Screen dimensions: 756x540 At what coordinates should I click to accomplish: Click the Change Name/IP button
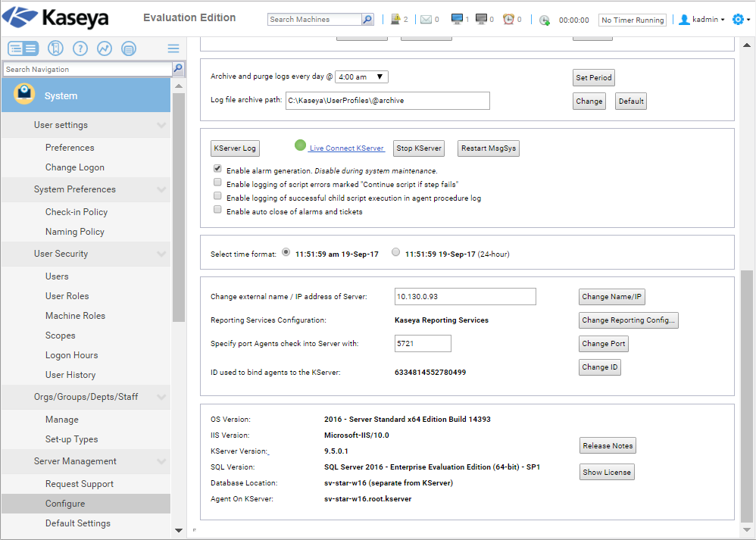point(612,297)
